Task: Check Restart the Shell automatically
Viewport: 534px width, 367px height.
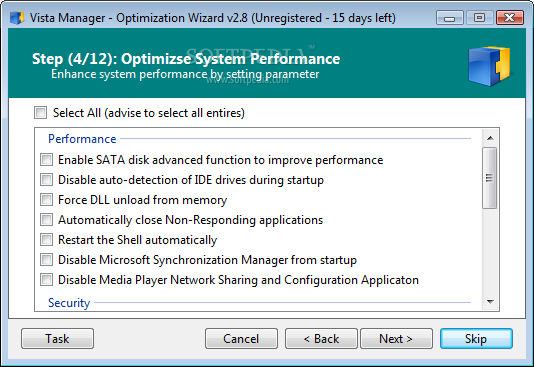Action: click(x=46, y=240)
